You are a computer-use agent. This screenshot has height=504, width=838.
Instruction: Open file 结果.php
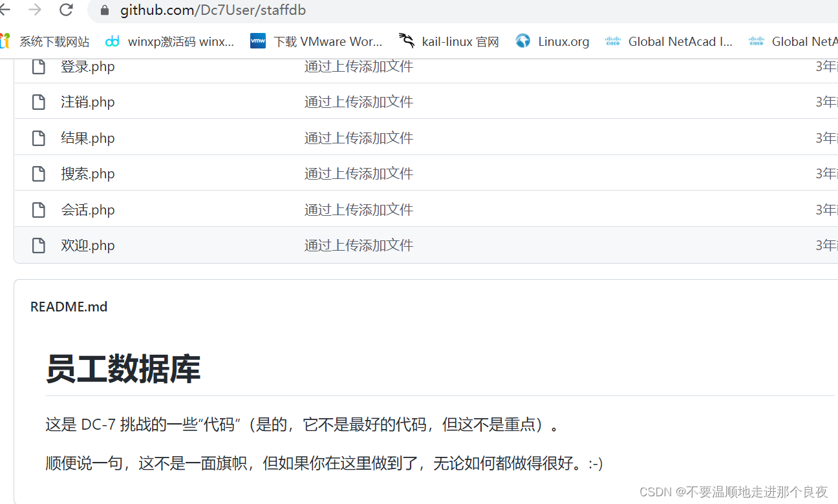pos(88,138)
